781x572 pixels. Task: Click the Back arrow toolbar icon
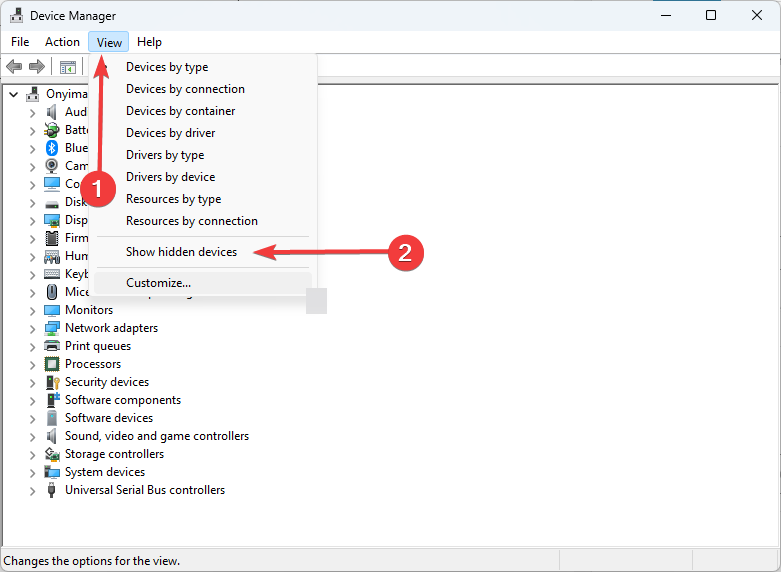(14, 67)
